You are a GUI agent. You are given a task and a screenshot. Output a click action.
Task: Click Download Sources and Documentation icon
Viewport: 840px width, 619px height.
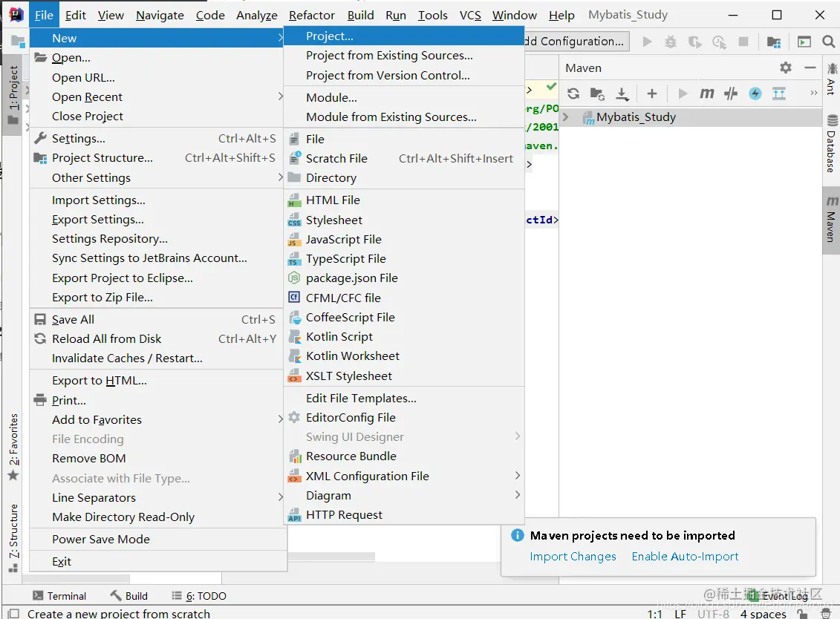(x=622, y=94)
